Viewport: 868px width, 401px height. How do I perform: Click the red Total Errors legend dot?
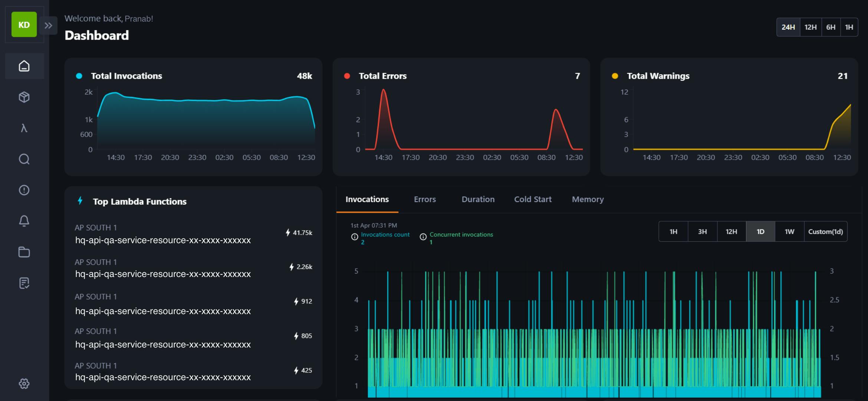point(347,76)
